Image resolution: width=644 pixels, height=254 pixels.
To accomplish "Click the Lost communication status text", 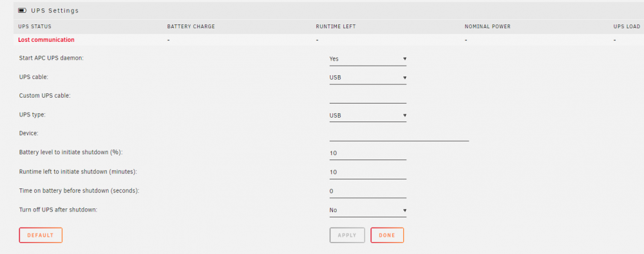I will click(46, 40).
